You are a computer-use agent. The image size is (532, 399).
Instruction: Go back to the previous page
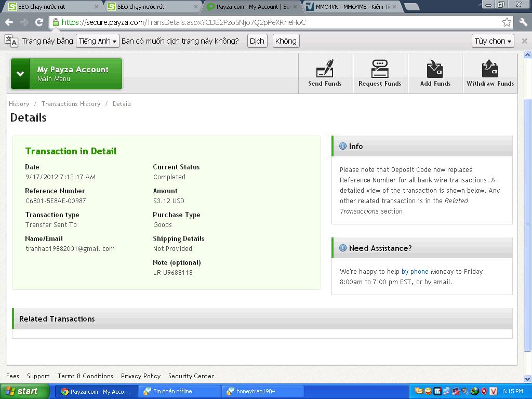click(x=9, y=22)
